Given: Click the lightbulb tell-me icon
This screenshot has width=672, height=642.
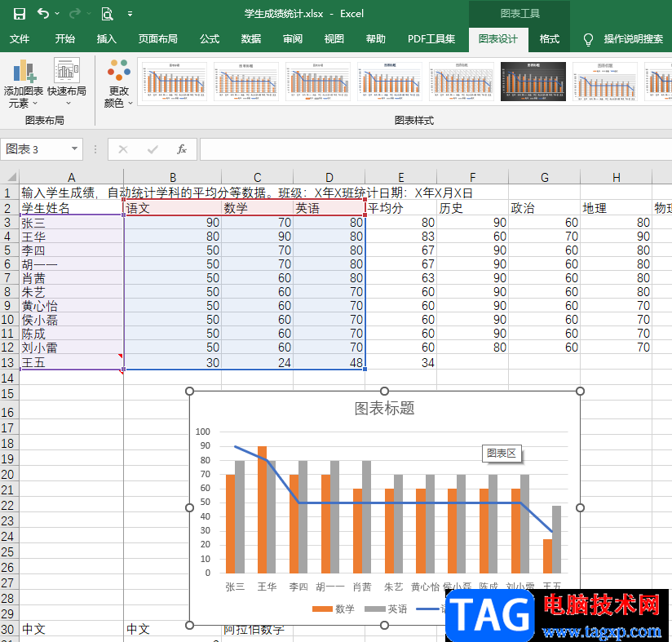Looking at the screenshot, I should [589, 39].
